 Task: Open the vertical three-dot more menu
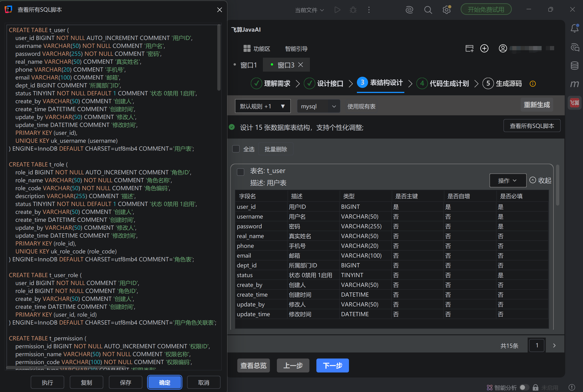[x=369, y=10]
